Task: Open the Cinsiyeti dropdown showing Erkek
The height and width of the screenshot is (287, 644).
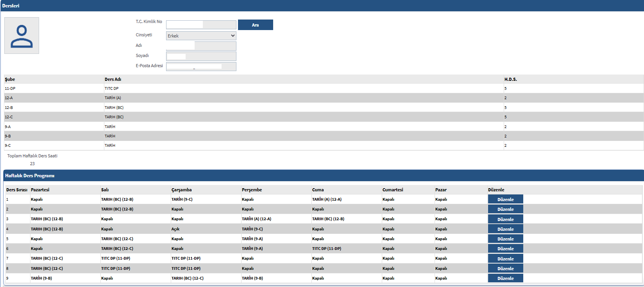Action: [201, 36]
